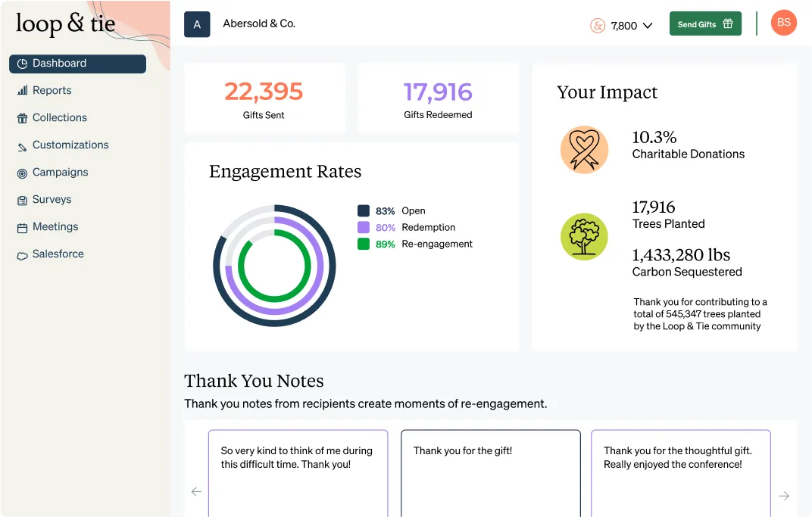Click the Campaigns target icon

22,173
